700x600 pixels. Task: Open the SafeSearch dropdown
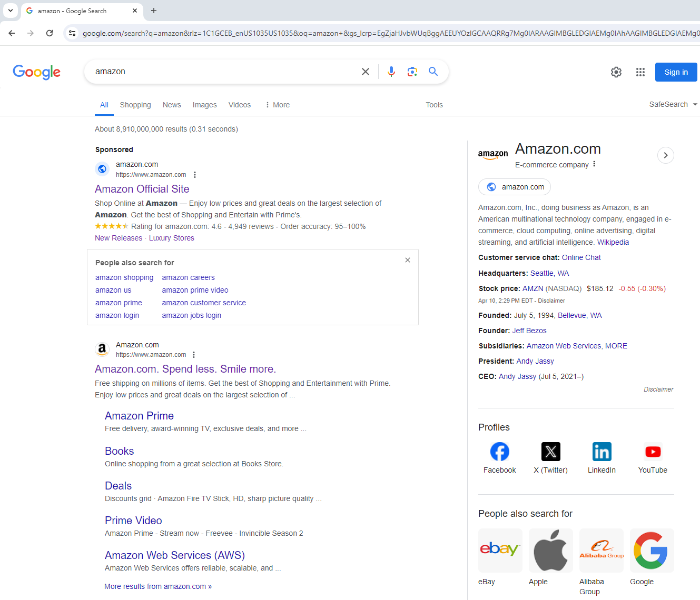point(673,104)
